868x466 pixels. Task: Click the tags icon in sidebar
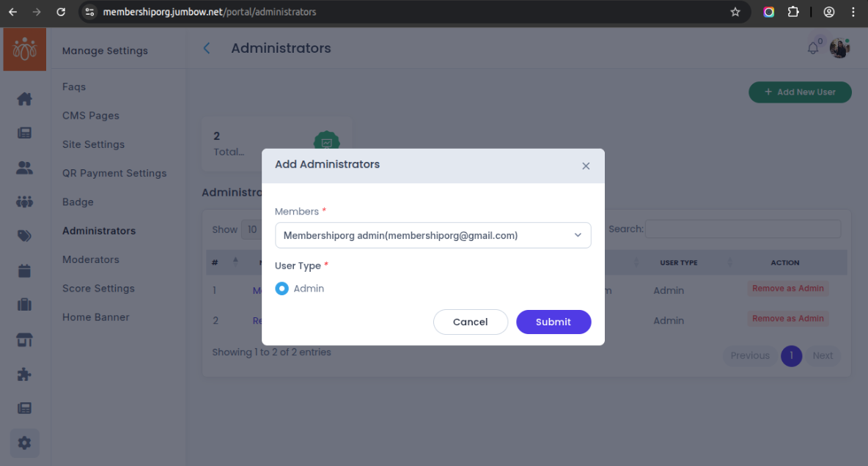point(24,236)
